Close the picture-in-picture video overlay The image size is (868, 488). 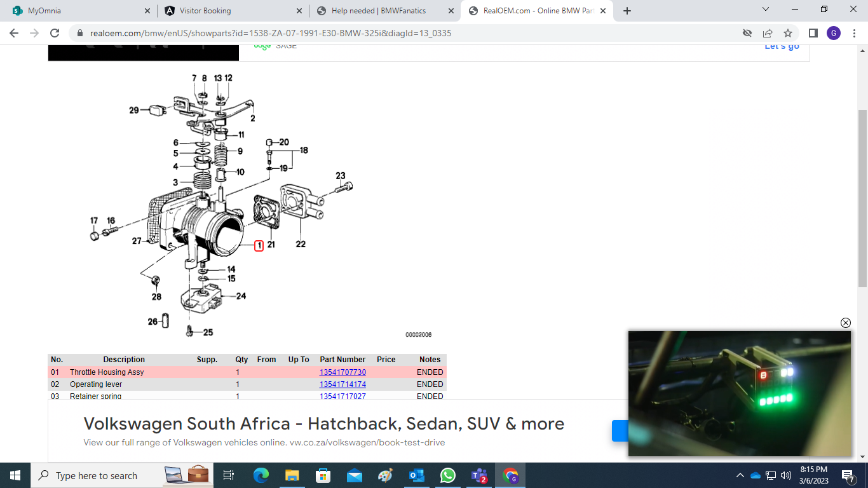(846, 323)
